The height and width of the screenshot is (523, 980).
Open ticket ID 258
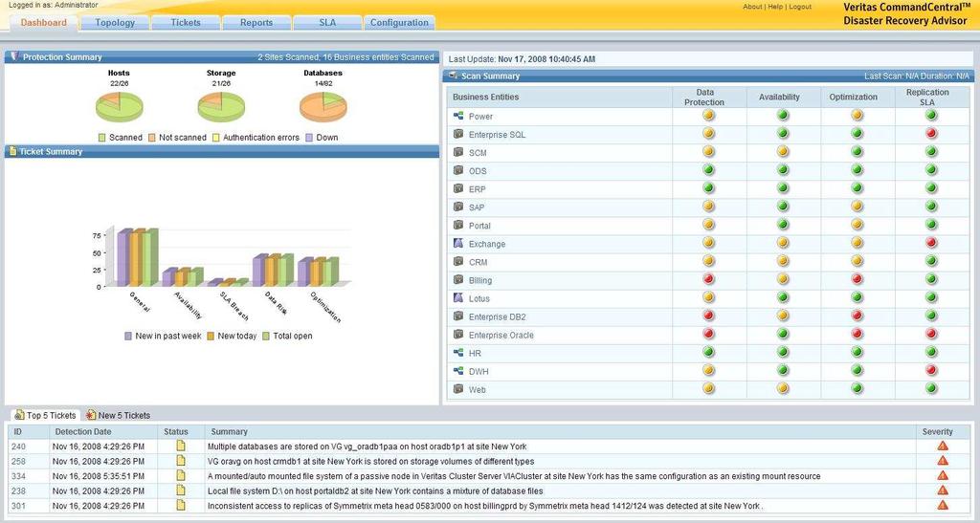pos(19,461)
